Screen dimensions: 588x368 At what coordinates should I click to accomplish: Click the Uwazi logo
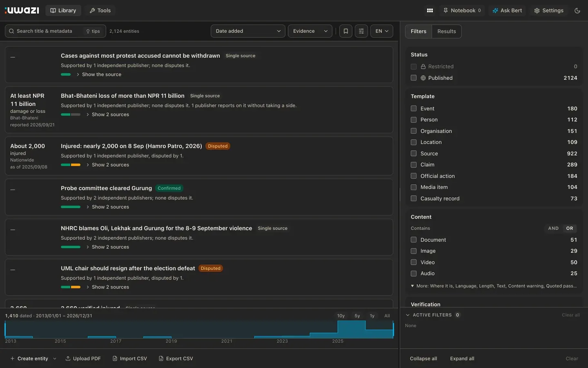(x=22, y=10)
